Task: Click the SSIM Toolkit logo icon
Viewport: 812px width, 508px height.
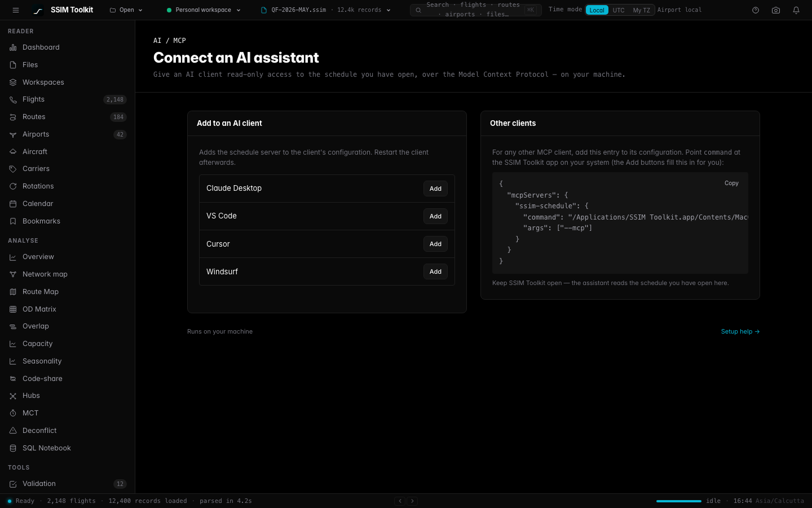Action: point(38,10)
